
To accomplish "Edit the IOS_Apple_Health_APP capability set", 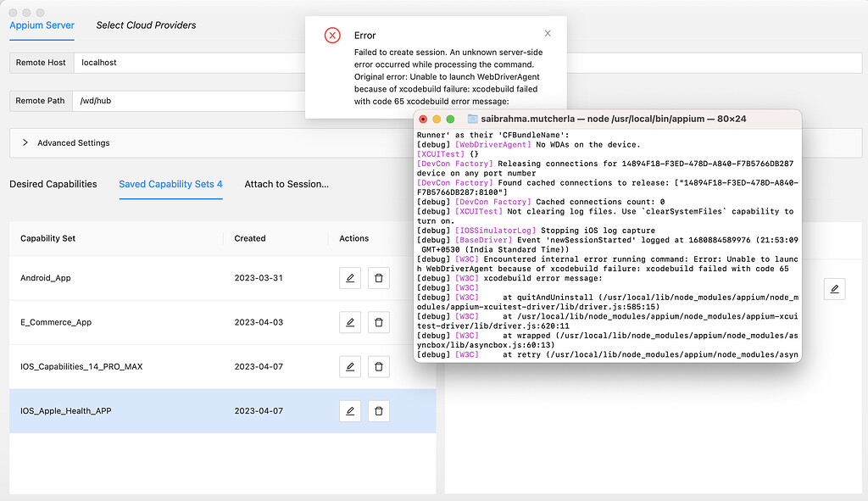I will click(349, 410).
